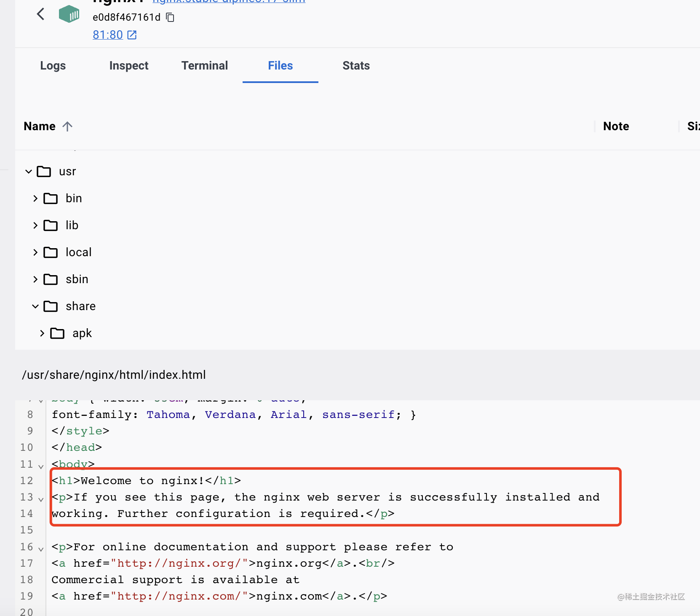Screen dimensions: 700x616
Task: Expand the bin folder chevron
Action: click(35, 198)
